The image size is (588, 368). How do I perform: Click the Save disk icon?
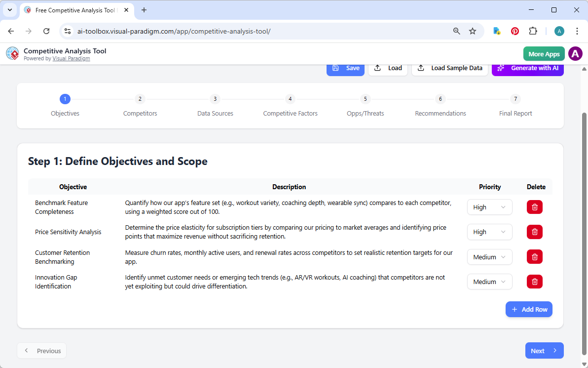pos(336,68)
